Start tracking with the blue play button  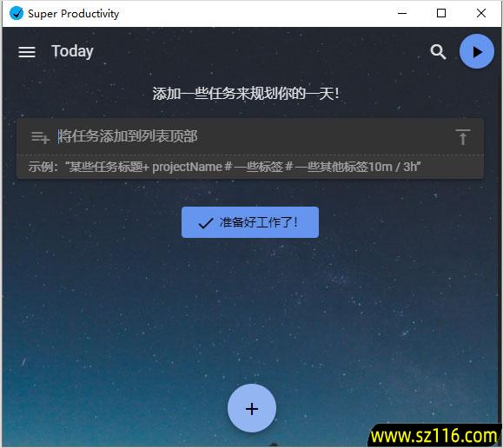tap(477, 51)
